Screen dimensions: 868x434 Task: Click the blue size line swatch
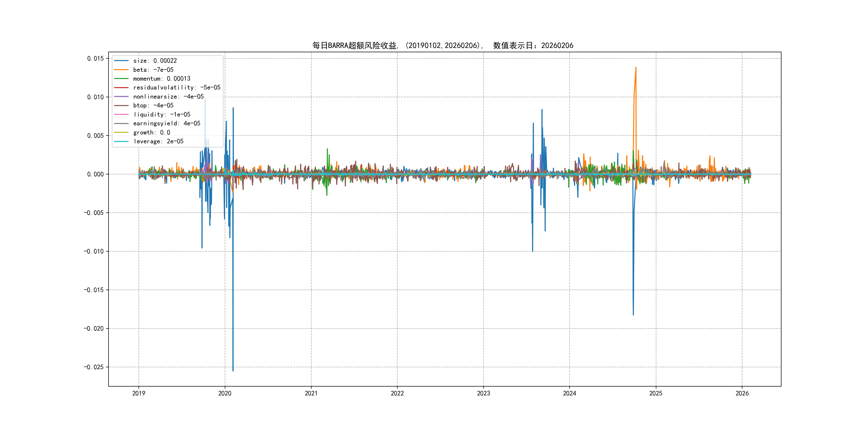[x=121, y=61]
